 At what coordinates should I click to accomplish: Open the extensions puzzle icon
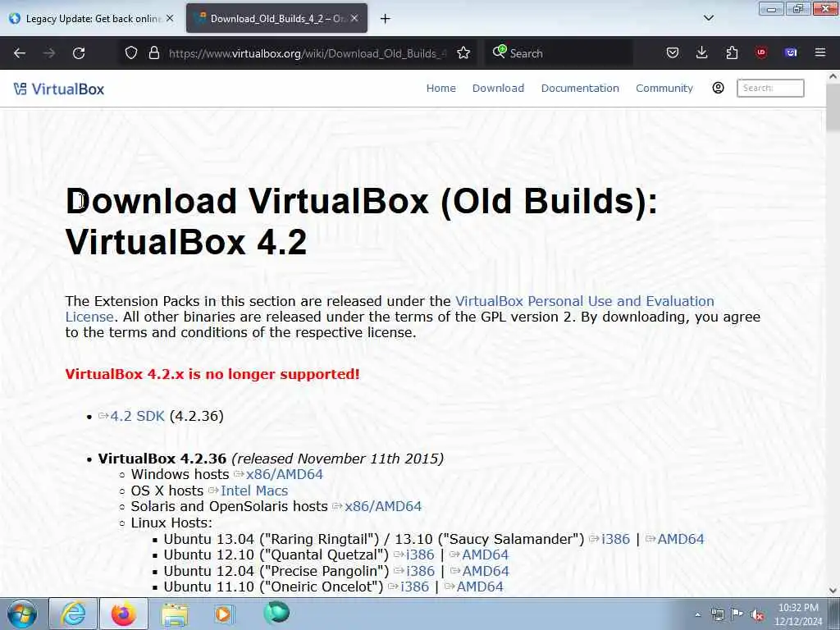(x=732, y=52)
